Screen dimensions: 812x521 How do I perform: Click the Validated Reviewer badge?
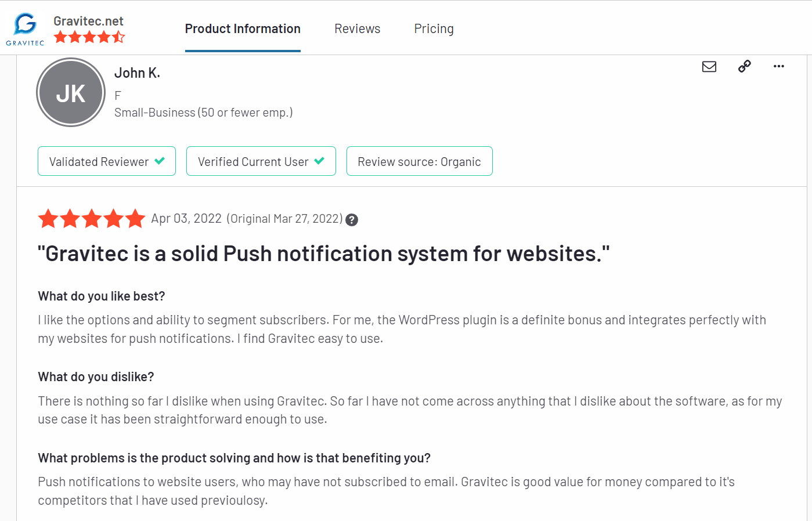(107, 161)
